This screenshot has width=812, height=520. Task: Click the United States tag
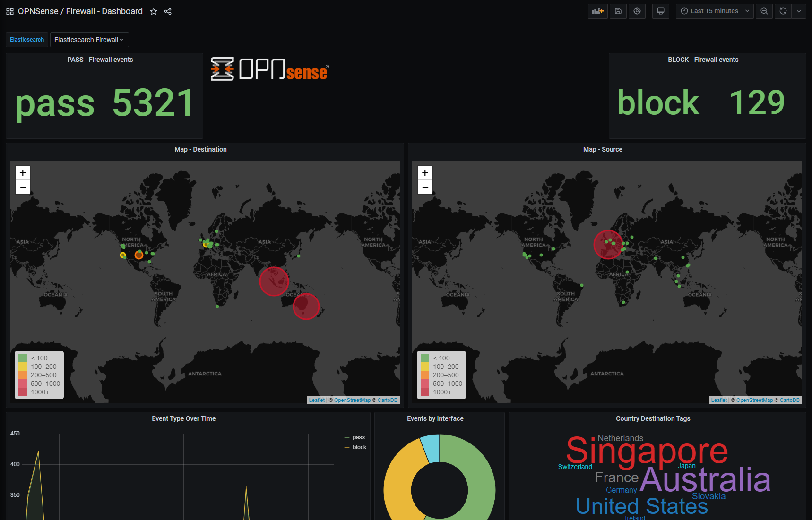[642, 506]
